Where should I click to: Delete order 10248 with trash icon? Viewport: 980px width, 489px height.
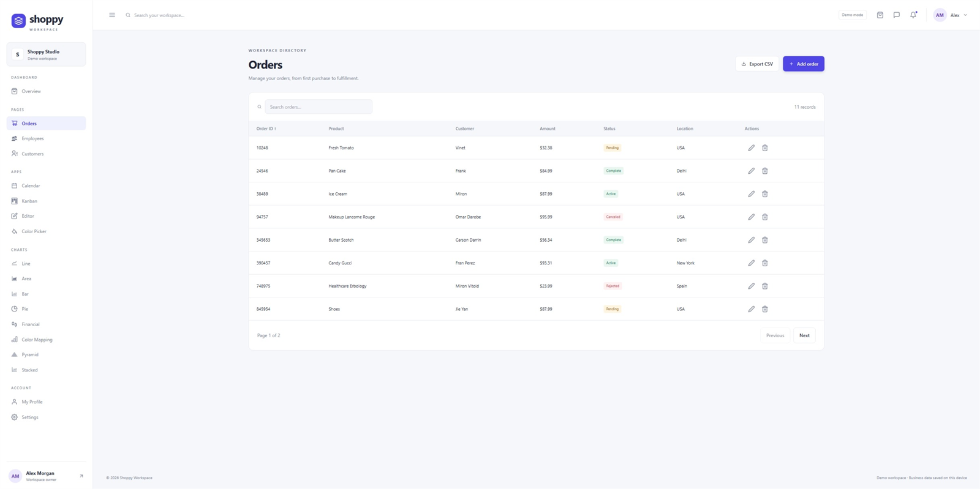[x=765, y=147]
